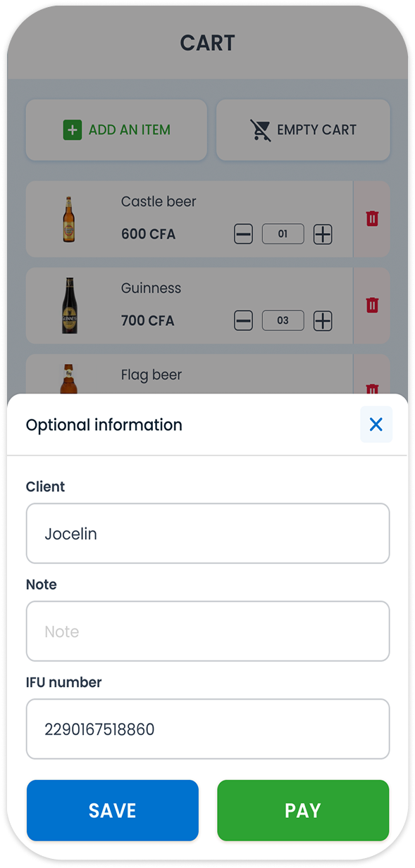
Task: Click the green plus icon on Add an Item
Action: pyautogui.click(x=73, y=130)
